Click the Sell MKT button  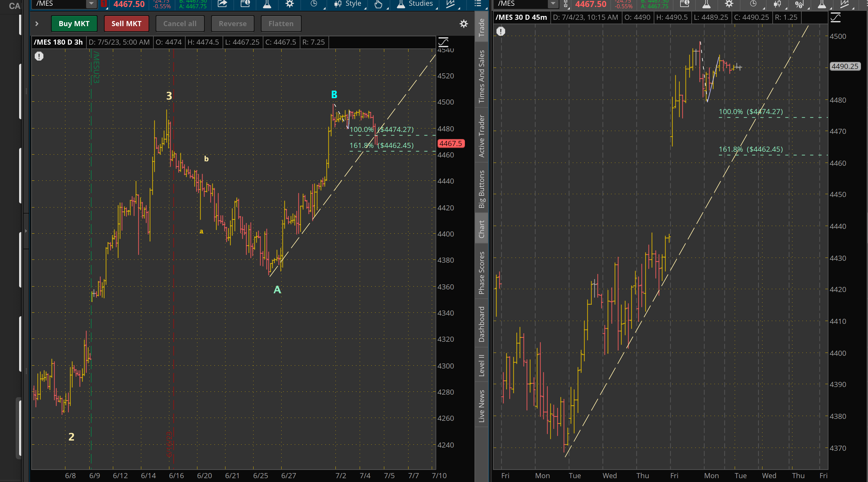pyautogui.click(x=126, y=24)
